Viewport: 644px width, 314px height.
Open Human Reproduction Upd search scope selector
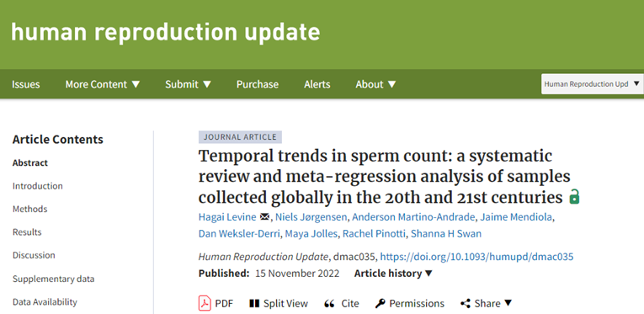coord(593,83)
